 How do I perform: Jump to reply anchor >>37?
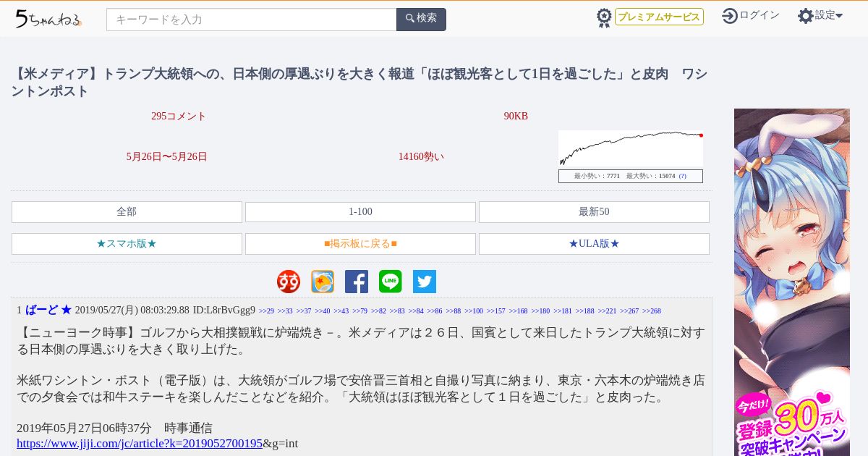point(304,311)
